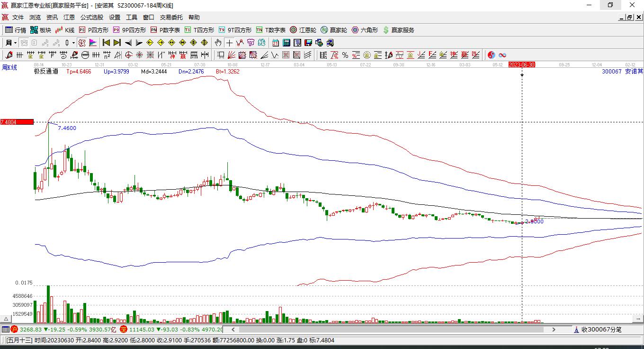The image size is (644, 349).
Task: Open the calculator icon
Action: coord(286,43)
